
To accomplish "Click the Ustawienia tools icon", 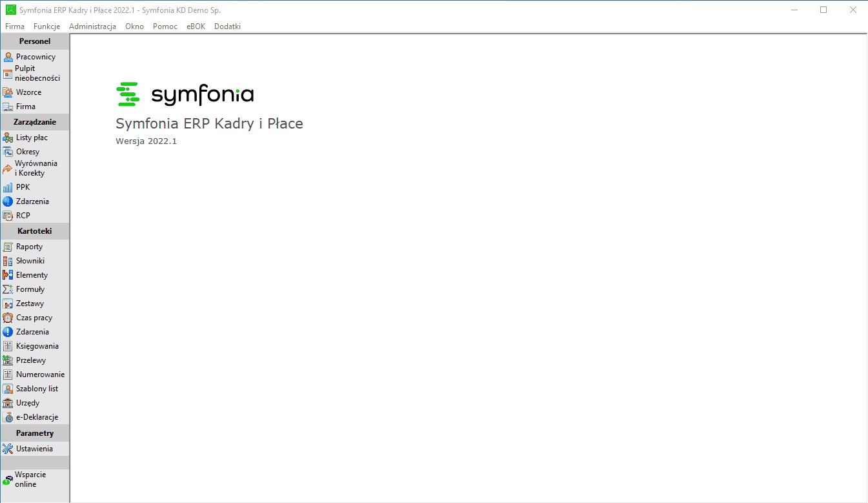I will tap(8, 449).
